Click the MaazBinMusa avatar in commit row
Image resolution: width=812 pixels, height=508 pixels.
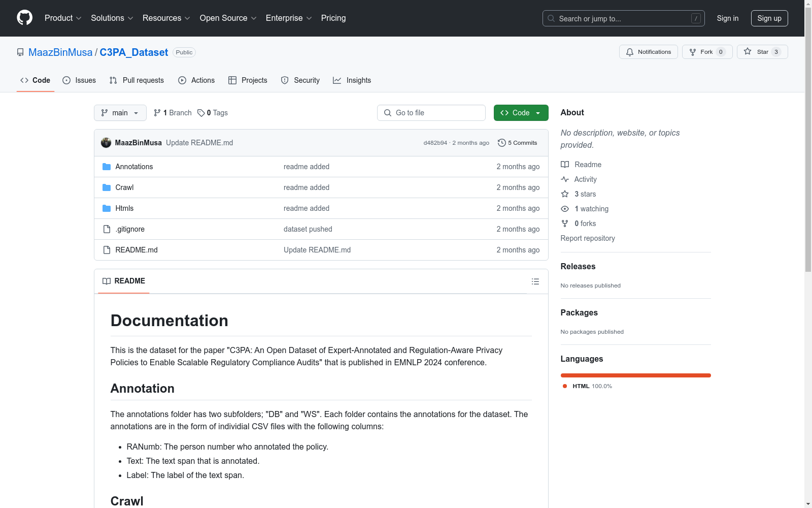[x=106, y=143]
